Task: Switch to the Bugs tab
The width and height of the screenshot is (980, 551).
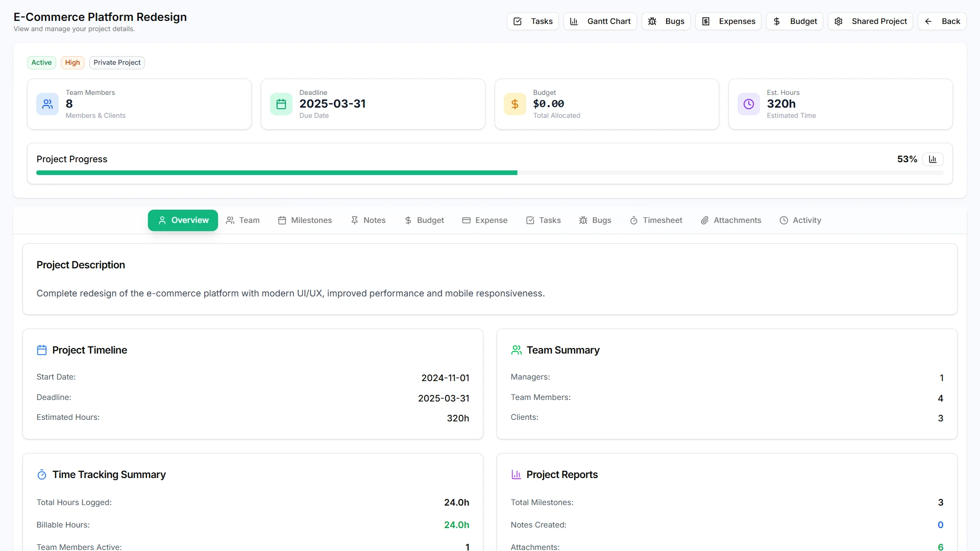Action: (595, 220)
